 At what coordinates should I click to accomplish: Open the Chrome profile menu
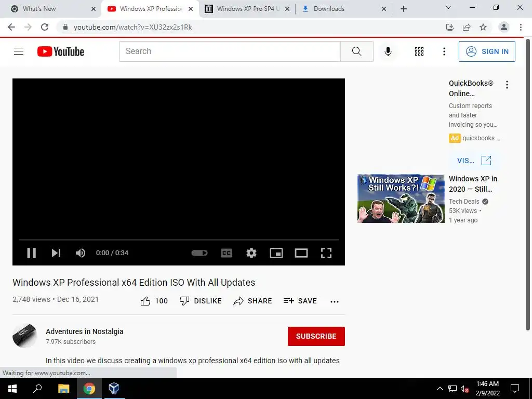pyautogui.click(x=504, y=27)
